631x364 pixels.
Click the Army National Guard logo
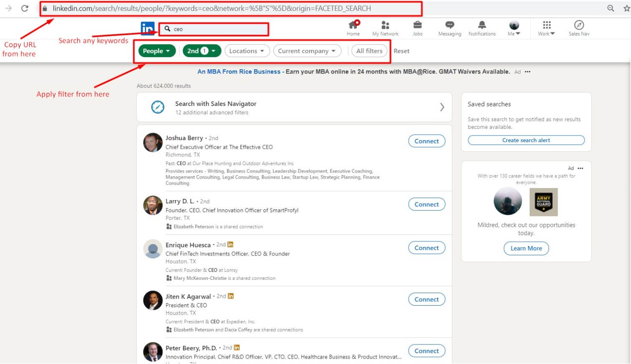point(543,202)
